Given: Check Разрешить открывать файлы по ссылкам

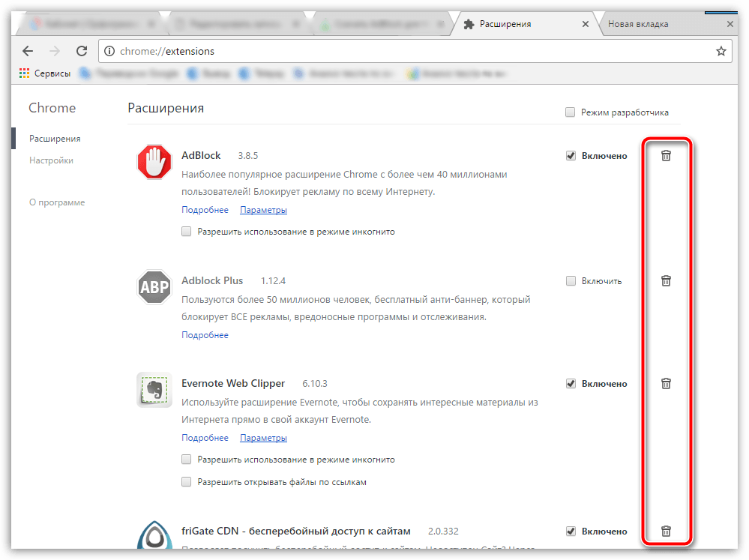Looking at the screenshot, I should pos(186,482).
